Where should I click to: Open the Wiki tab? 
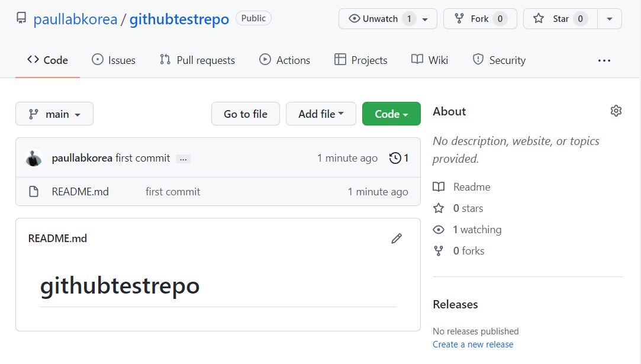(430, 60)
